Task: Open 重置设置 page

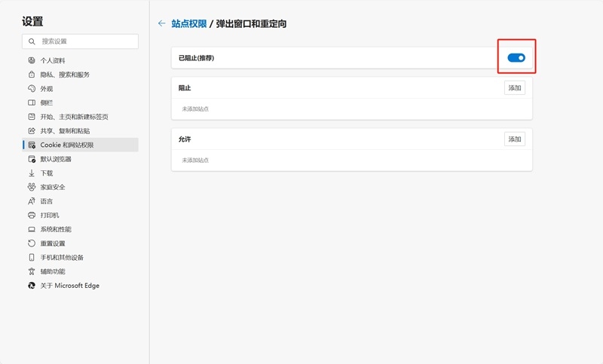Action: pyautogui.click(x=80, y=243)
